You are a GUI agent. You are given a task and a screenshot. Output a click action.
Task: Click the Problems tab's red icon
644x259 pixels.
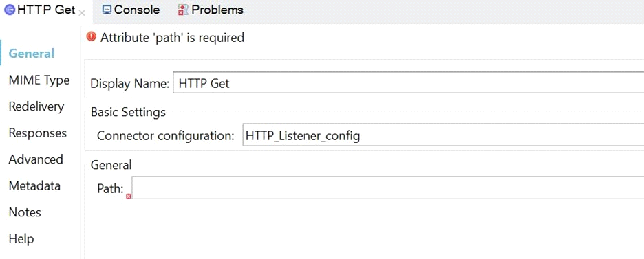(x=183, y=10)
